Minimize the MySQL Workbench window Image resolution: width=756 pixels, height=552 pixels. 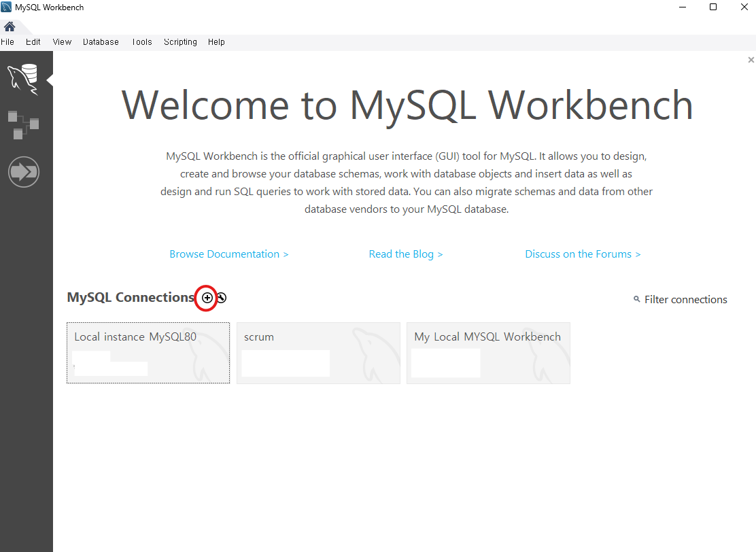[x=682, y=7]
